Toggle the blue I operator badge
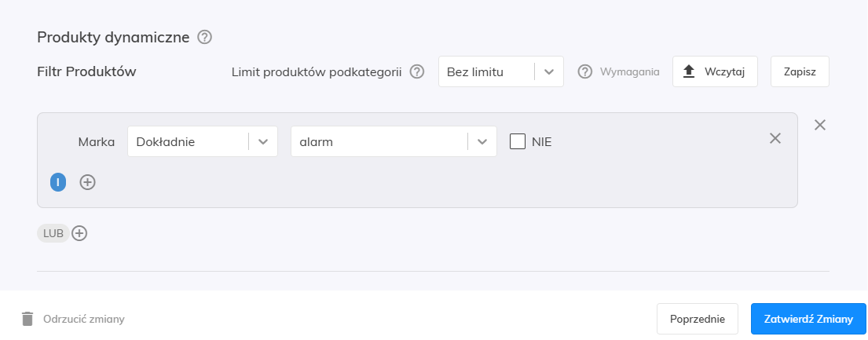Viewport: 868px width, 340px height. (x=57, y=182)
